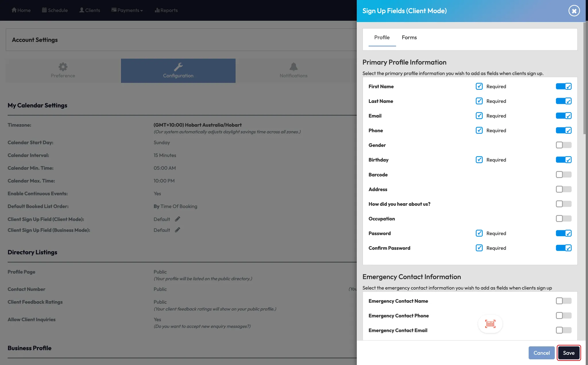Click the panel's vertical scrollbar

tap(585, 78)
